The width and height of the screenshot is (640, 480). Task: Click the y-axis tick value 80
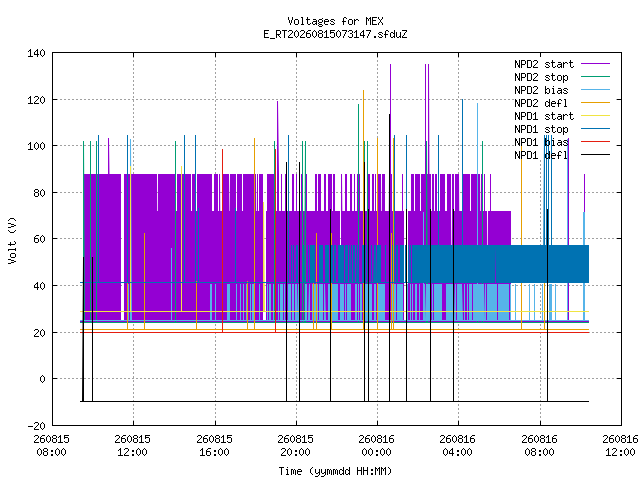39,193
